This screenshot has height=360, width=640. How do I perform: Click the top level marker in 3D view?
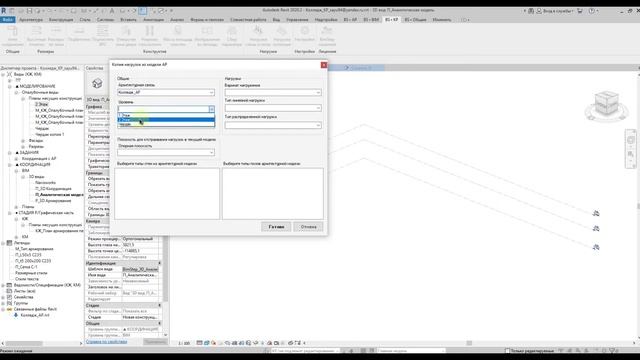596,213
